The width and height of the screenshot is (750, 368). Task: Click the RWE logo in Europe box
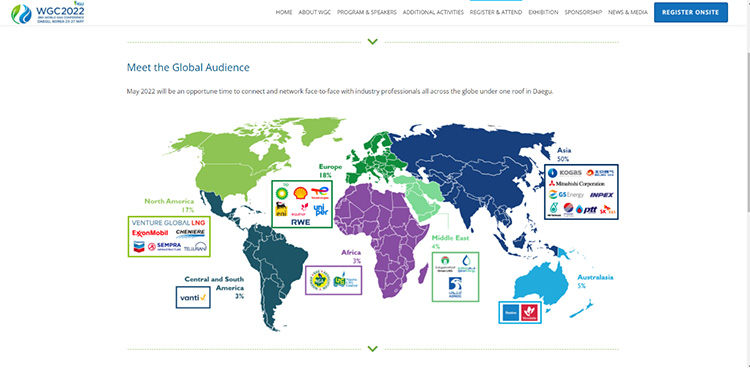[x=300, y=222]
